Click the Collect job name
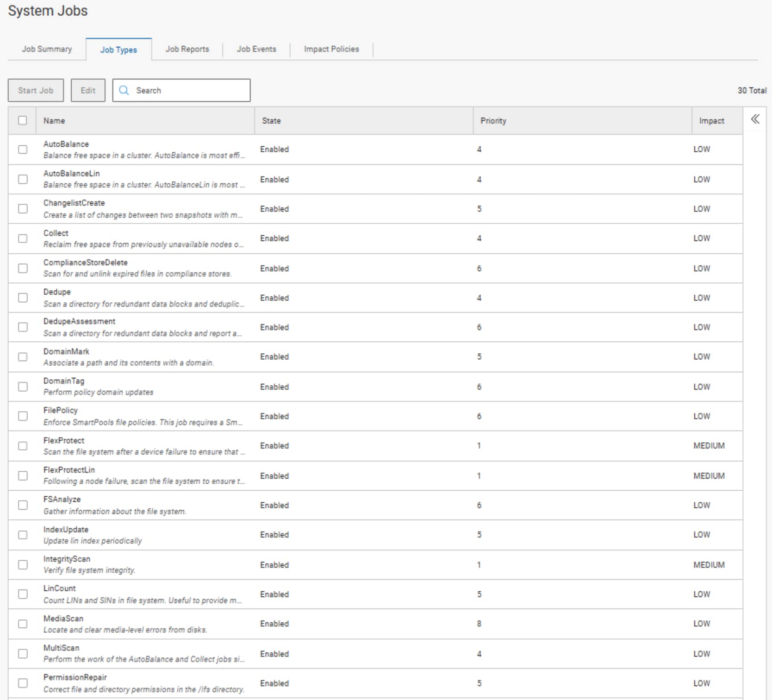Viewport: 772px width, 700px height. 56,233
